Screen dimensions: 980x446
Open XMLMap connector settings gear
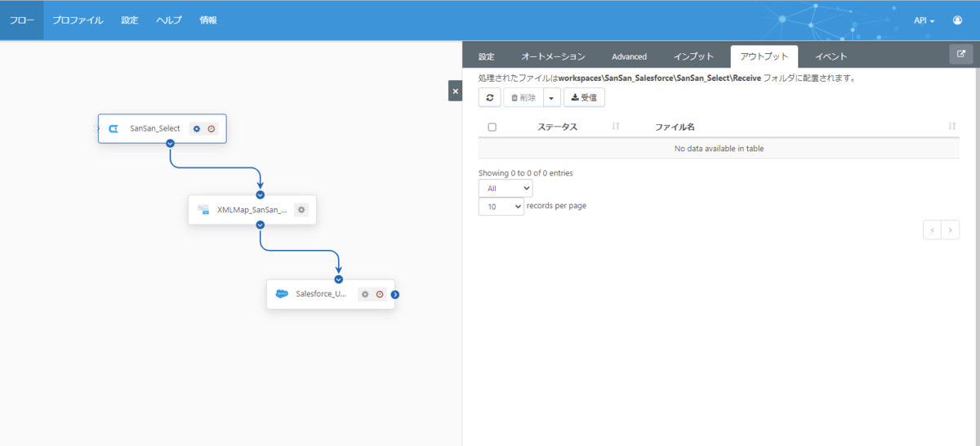click(x=301, y=210)
